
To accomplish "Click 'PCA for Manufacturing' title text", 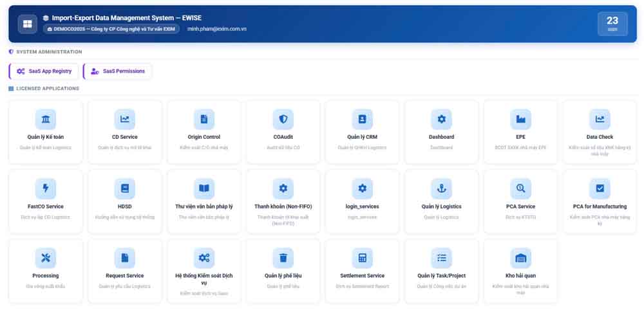I will pyautogui.click(x=600, y=206).
